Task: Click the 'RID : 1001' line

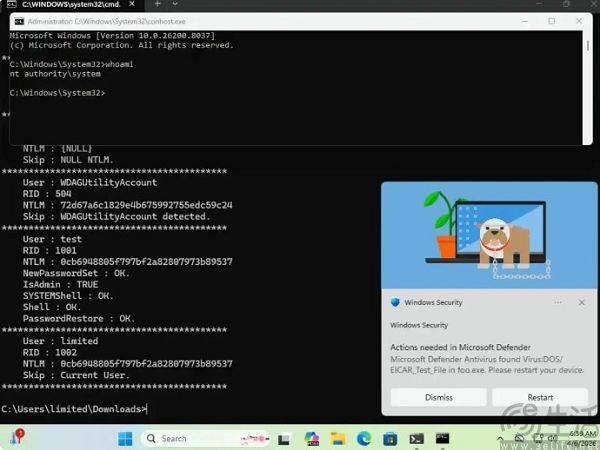Action: (x=49, y=250)
